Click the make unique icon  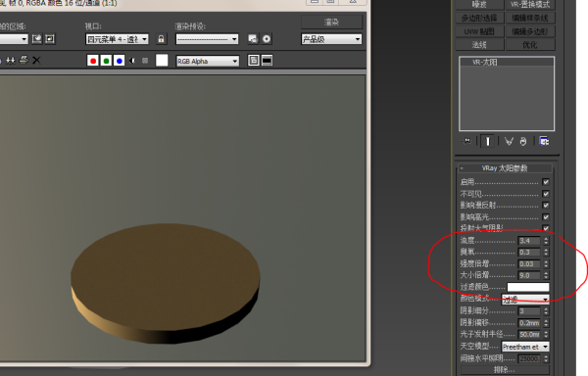coord(509,141)
